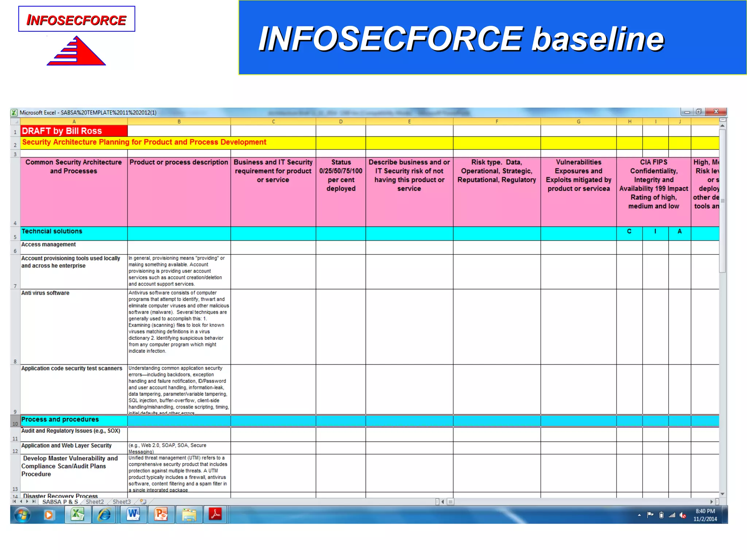This screenshot has height=560, width=747.
Task: Open the Windows Start orb
Action: [23, 515]
